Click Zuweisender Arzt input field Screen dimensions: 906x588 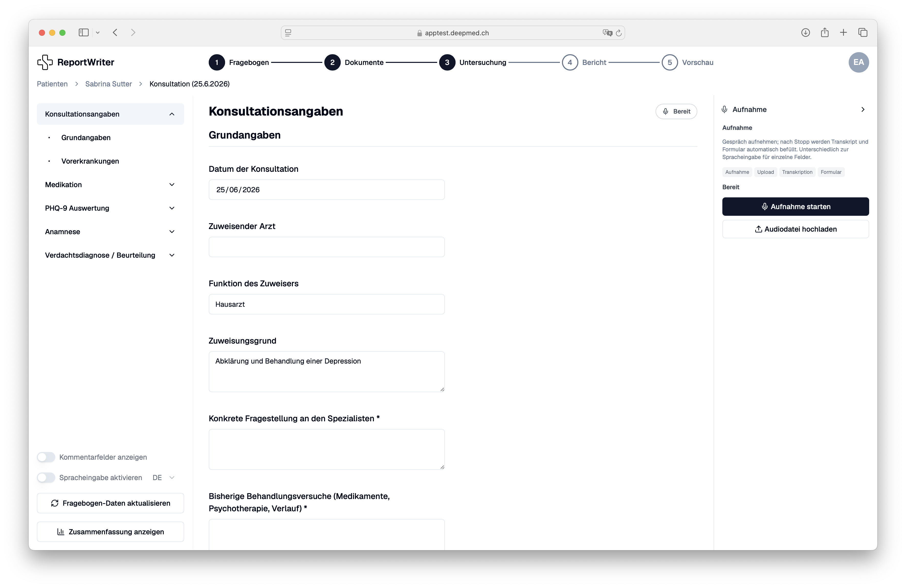click(x=326, y=247)
